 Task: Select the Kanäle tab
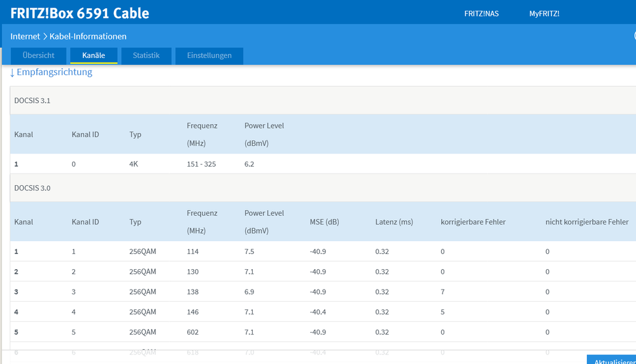94,55
